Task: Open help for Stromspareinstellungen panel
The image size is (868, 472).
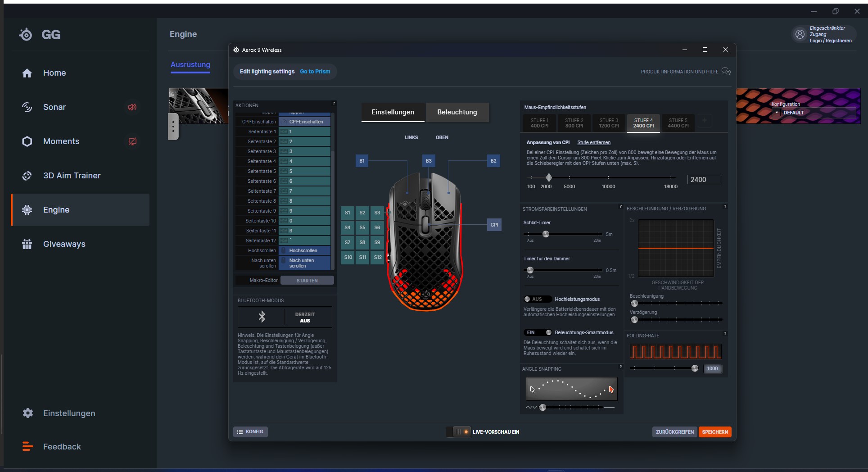Action: click(620, 206)
